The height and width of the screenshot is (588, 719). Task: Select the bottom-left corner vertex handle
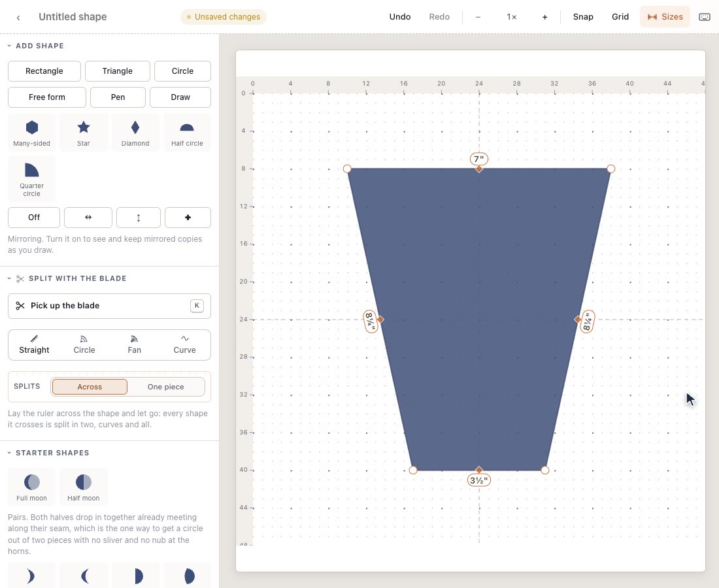pyautogui.click(x=413, y=470)
